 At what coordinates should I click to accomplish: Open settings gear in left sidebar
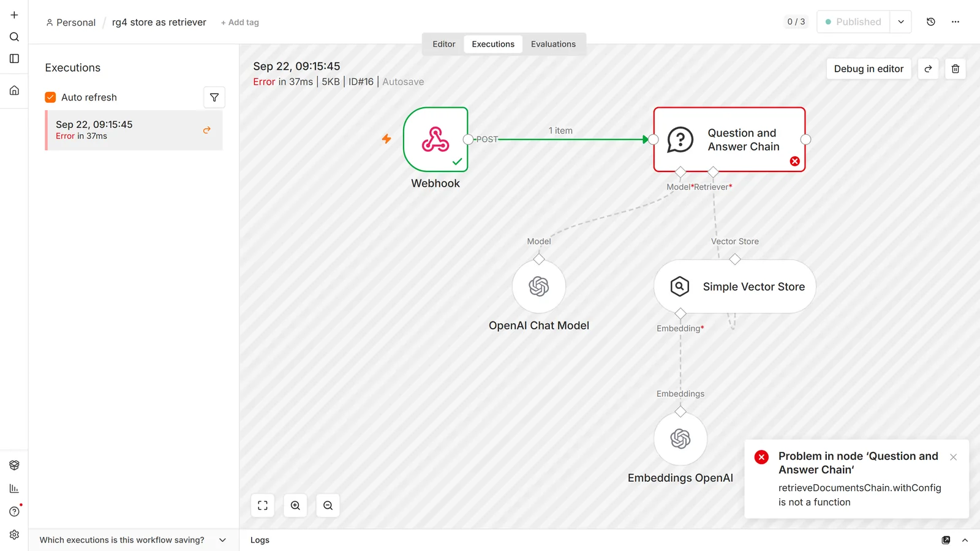click(x=14, y=535)
